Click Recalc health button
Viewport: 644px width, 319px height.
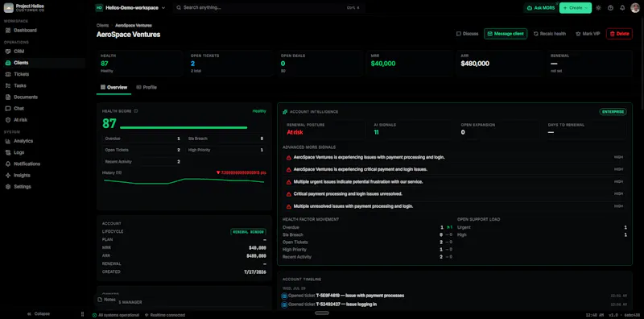pos(550,34)
